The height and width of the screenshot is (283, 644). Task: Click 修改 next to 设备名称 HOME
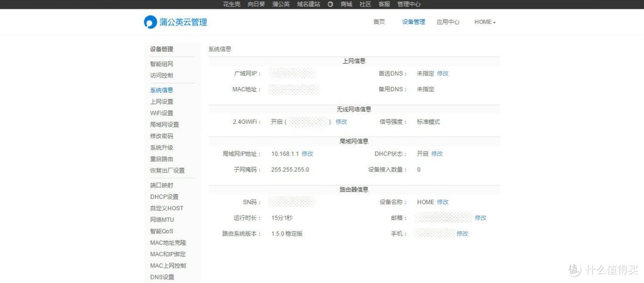442,202
